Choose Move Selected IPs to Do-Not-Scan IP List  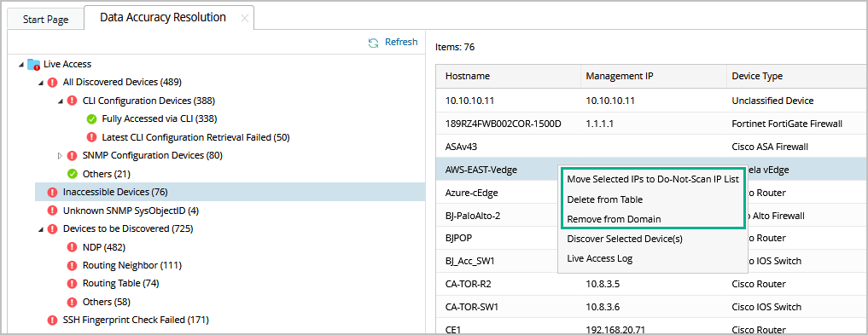[653, 180]
